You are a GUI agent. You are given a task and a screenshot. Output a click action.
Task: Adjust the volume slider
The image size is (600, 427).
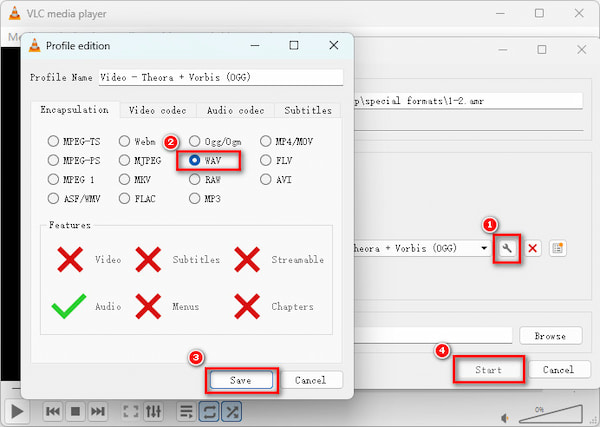551,414
